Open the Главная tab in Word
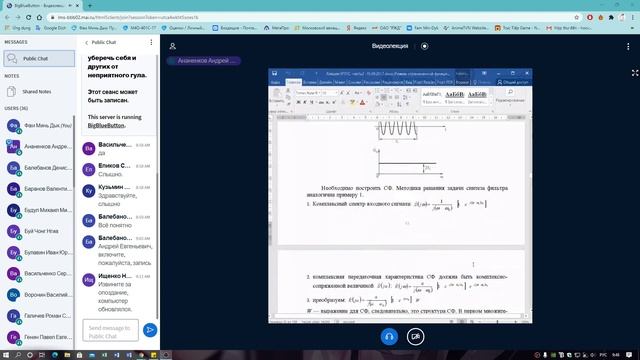 click(x=293, y=82)
